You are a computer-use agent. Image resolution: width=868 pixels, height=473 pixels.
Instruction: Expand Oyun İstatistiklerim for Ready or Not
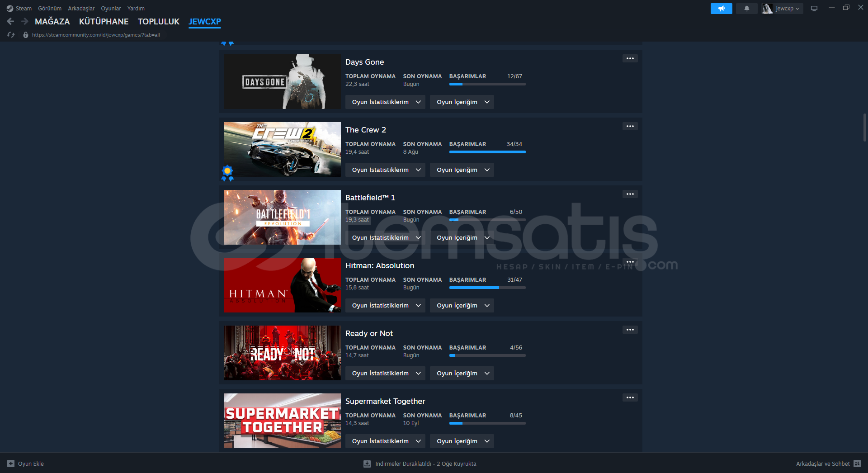click(x=385, y=374)
